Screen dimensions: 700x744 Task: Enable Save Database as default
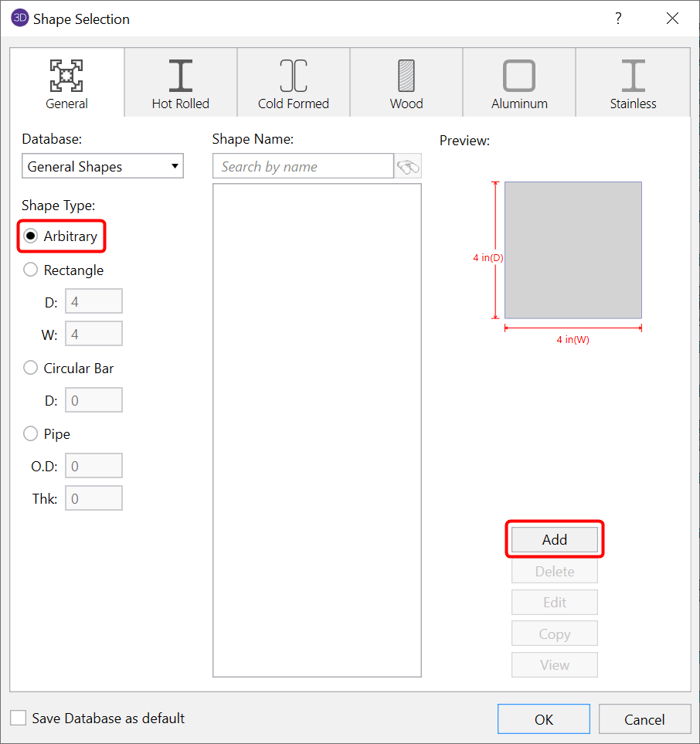pyautogui.click(x=17, y=718)
